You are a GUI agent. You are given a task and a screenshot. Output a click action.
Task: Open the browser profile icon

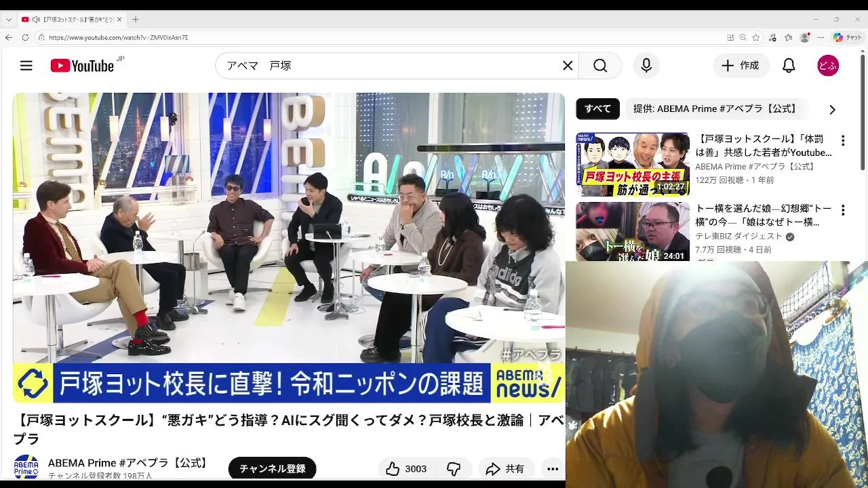coord(805,37)
